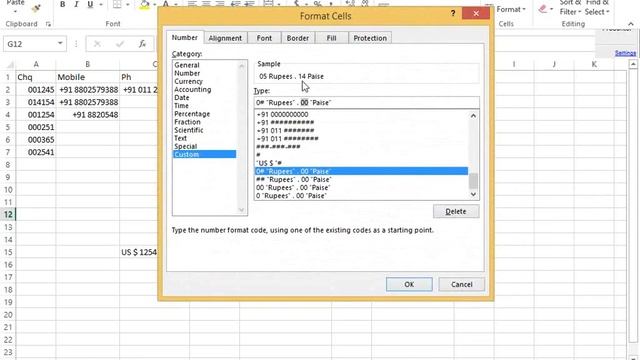Click the column J header
Screen dimensions: 640x360
[x=554, y=64]
